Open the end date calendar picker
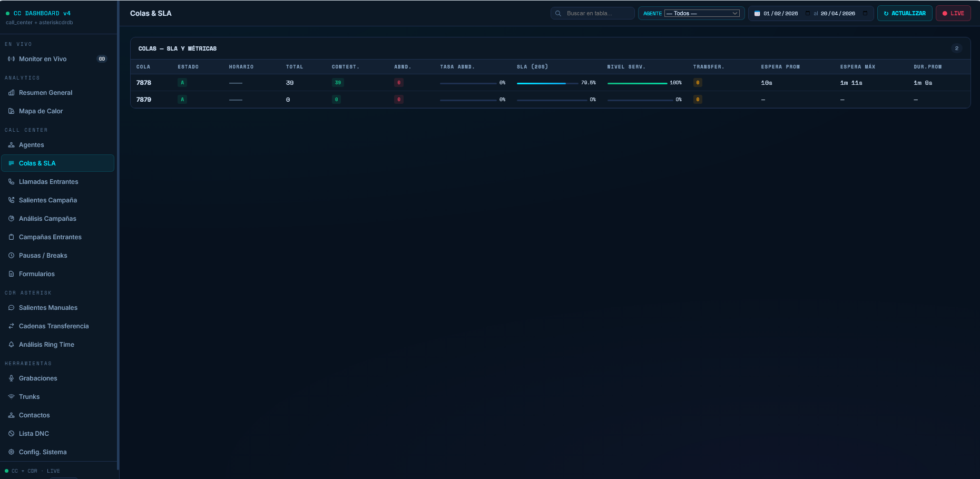The width and height of the screenshot is (980, 479). (865, 13)
